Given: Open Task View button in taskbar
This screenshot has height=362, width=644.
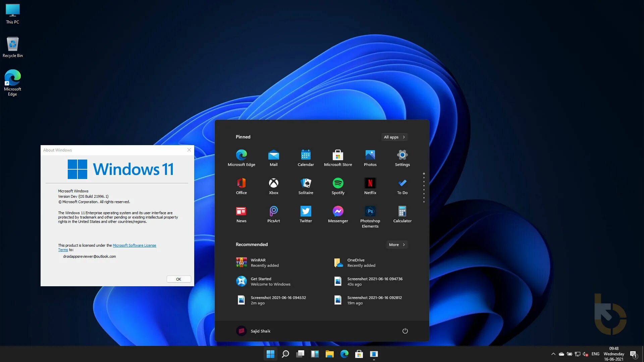Looking at the screenshot, I should pyautogui.click(x=300, y=354).
